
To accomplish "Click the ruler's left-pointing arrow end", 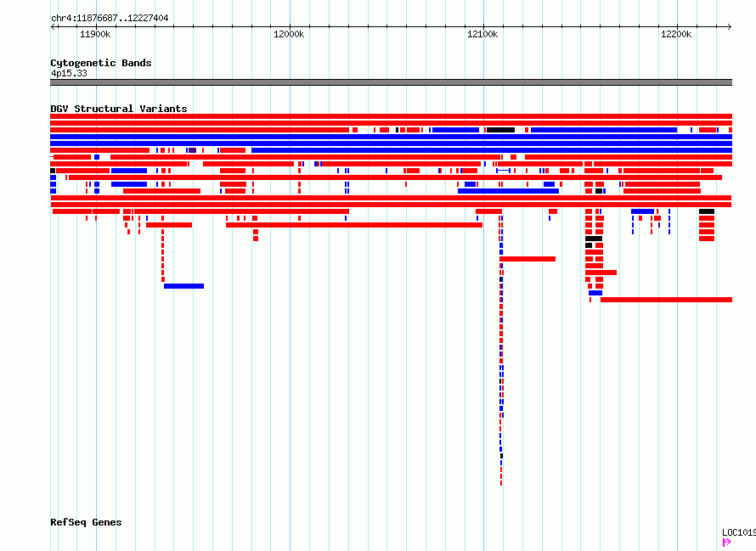I will [x=53, y=26].
